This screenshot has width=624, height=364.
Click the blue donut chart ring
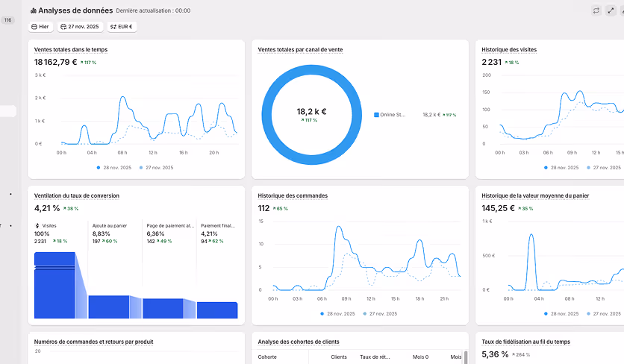[x=266, y=115]
